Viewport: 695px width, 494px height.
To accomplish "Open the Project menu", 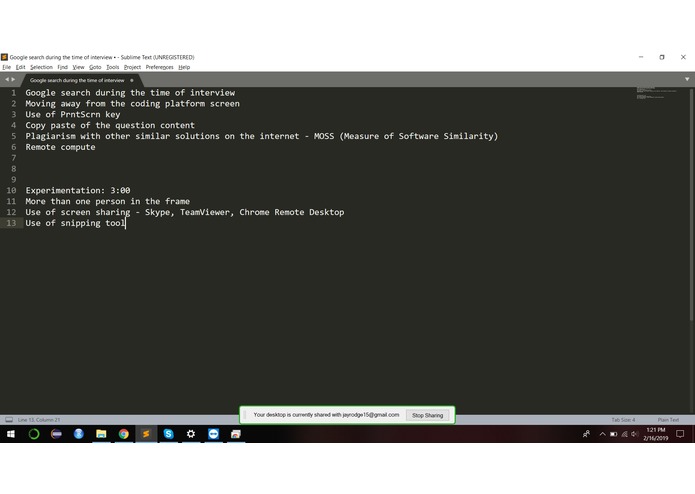I will [x=132, y=67].
